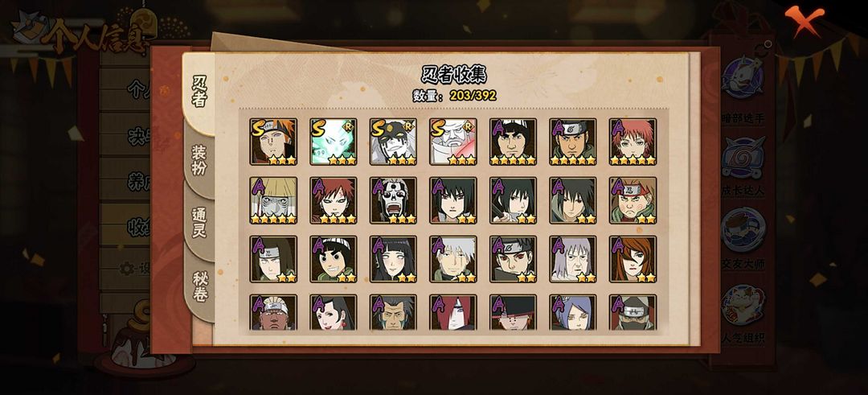Choose silver-haired Kakashi portrait in third row
This screenshot has width=868, height=395.
coord(452,259)
